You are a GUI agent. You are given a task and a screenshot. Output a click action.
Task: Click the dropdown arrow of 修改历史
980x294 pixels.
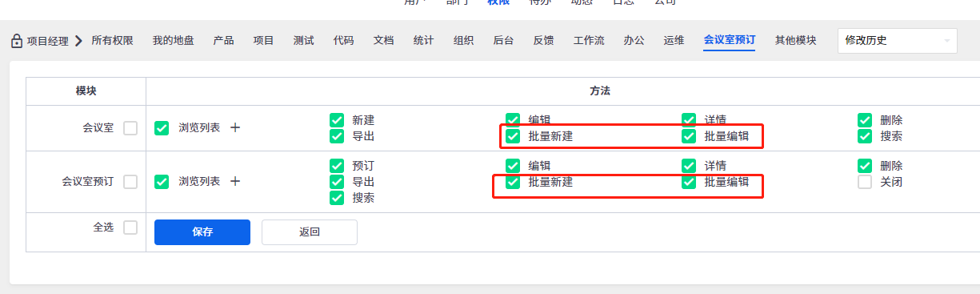coord(947,40)
